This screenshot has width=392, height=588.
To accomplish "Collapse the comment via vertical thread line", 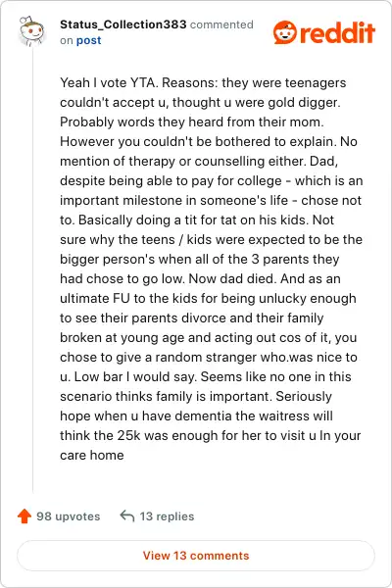I will [32, 270].
